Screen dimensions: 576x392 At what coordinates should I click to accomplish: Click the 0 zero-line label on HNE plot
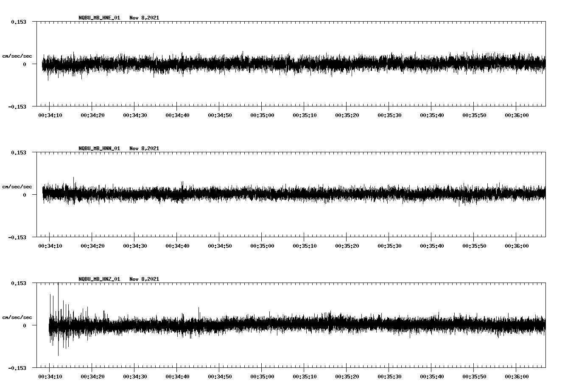[x=25, y=64]
